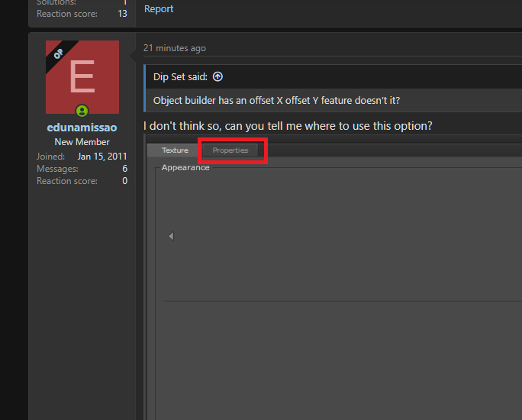Click the Dip Set said quote header
The width and height of the screenshot is (522, 420).
click(180, 77)
